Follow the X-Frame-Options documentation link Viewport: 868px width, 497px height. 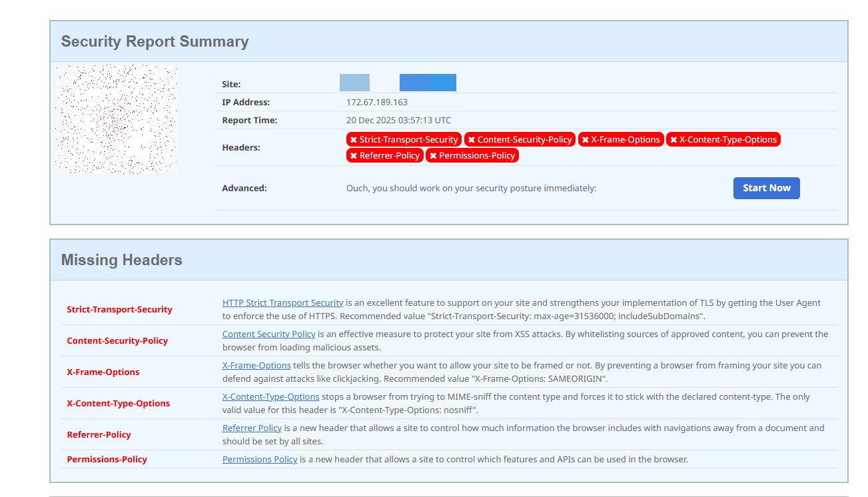coord(256,365)
